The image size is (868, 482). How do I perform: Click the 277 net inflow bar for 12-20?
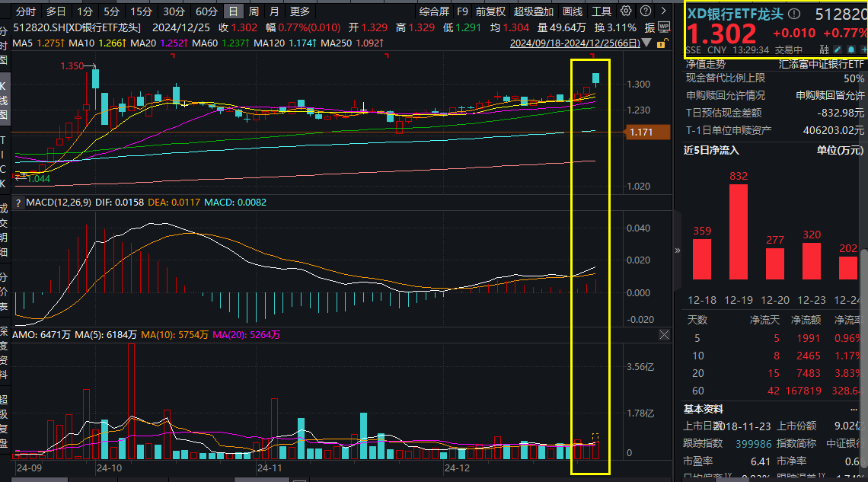[x=775, y=264]
